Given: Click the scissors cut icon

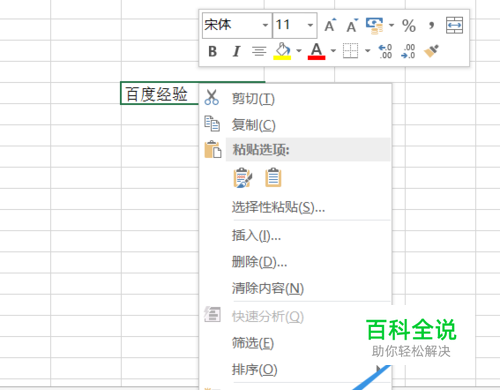Looking at the screenshot, I should (x=212, y=97).
